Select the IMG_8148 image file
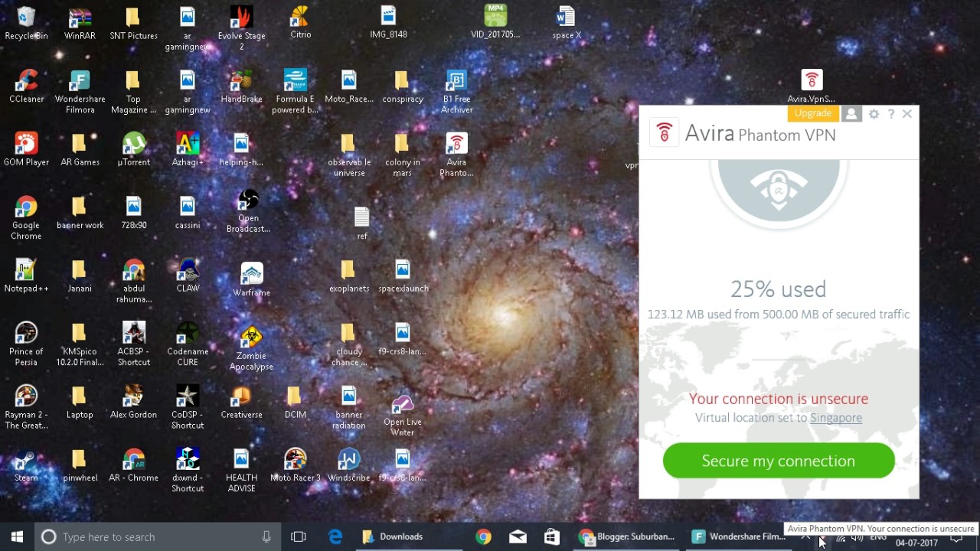The image size is (980, 551). click(x=388, y=23)
